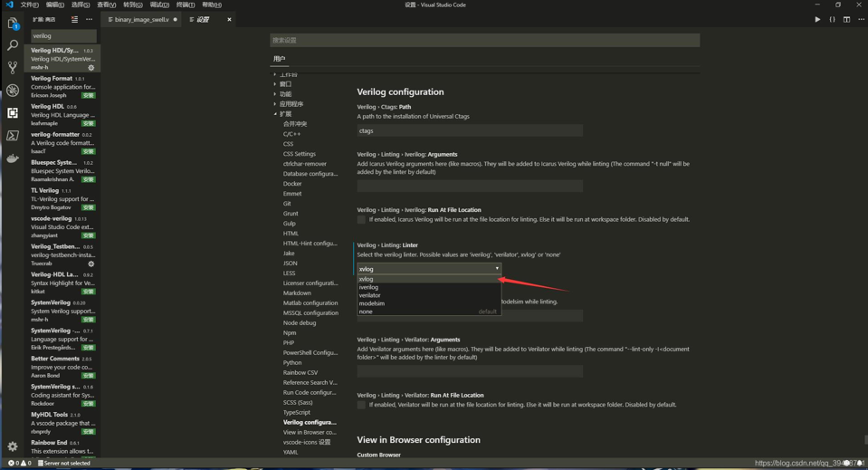Select Rainbow CSV in settings tree
This screenshot has height=470, width=868.
coord(300,372)
